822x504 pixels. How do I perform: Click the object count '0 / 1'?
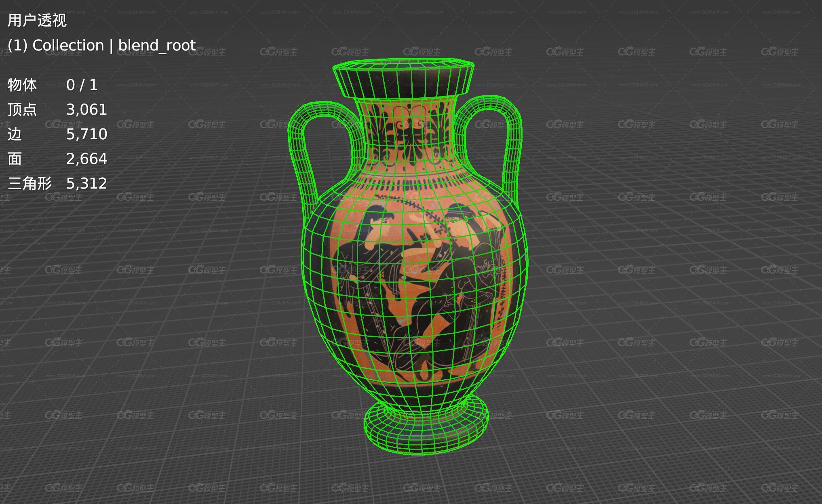[x=82, y=85]
